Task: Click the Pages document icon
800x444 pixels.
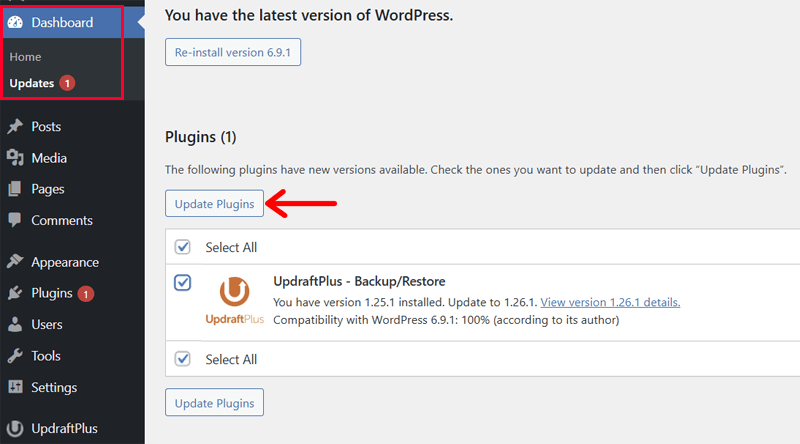Action: click(x=15, y=189)
